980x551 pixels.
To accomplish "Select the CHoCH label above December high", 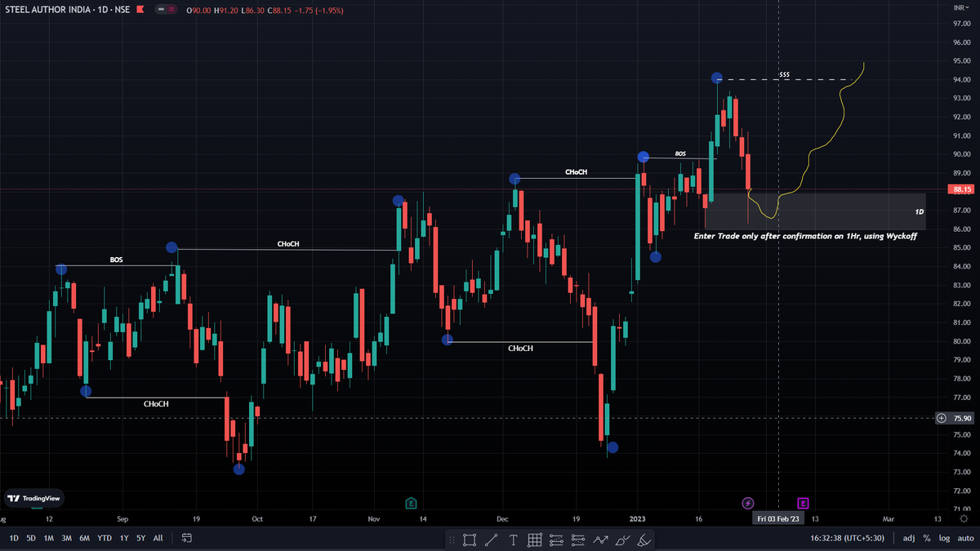I will [577, 172].
